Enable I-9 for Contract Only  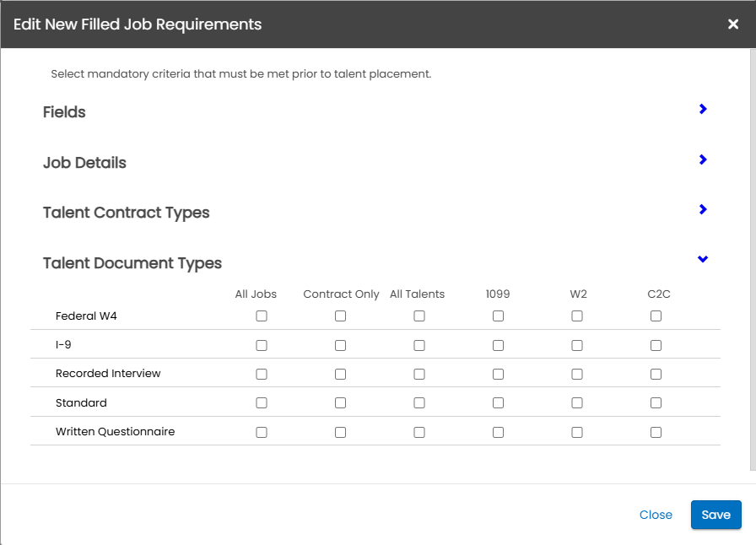340,345
